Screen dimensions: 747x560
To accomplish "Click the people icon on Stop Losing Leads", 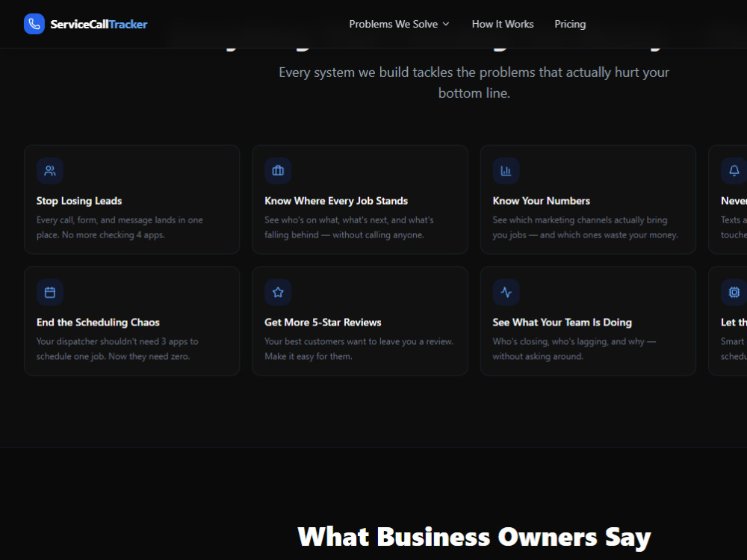I will 50,170.
